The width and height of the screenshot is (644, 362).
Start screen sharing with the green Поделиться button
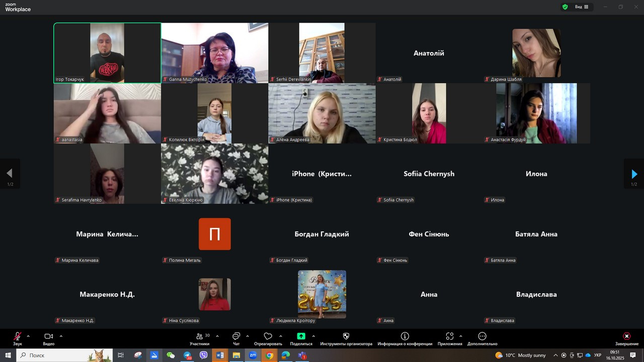click(x=301, y=338)
